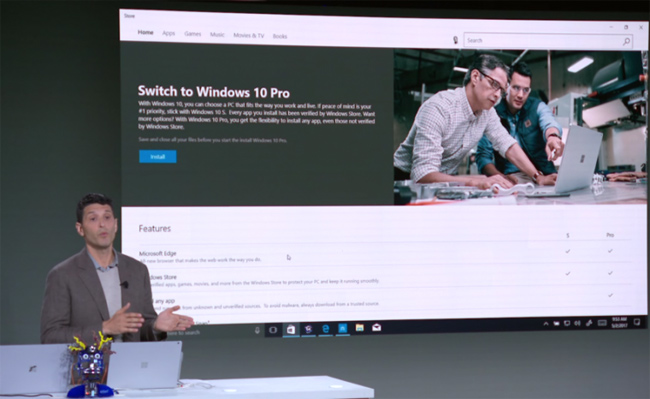Open Windows Ink Workspace pen icon
This screenshot has height=399, width=650.
point(589,323)
